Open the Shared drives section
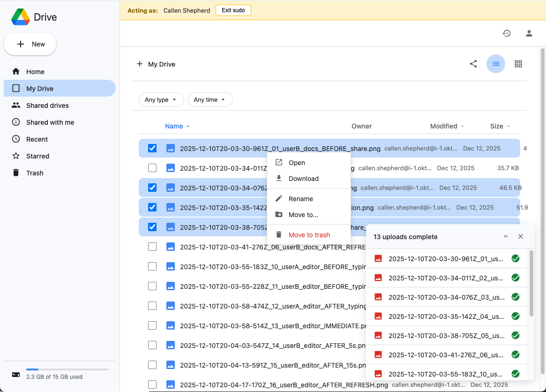This screenshot has height=392, width=546. [16, 105]
